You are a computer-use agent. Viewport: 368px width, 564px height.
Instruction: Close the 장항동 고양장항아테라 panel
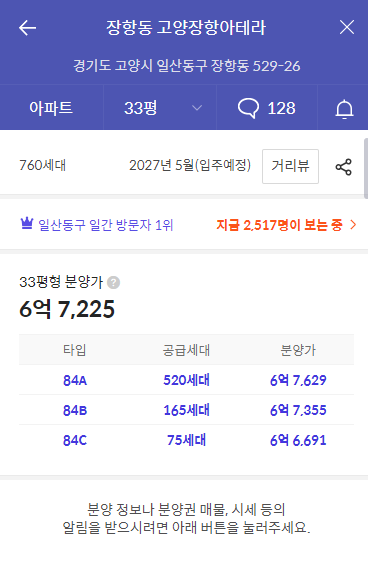click(347, 27)
